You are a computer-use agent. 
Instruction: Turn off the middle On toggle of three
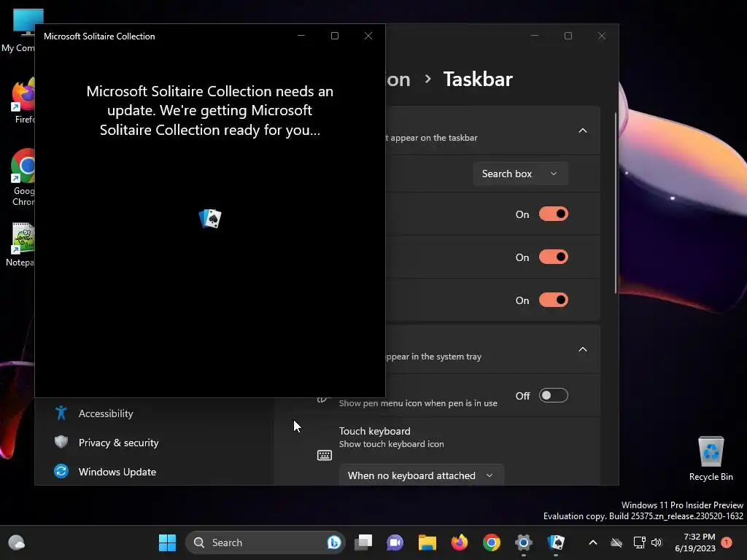pyautogui.click(x=554, y=257)
